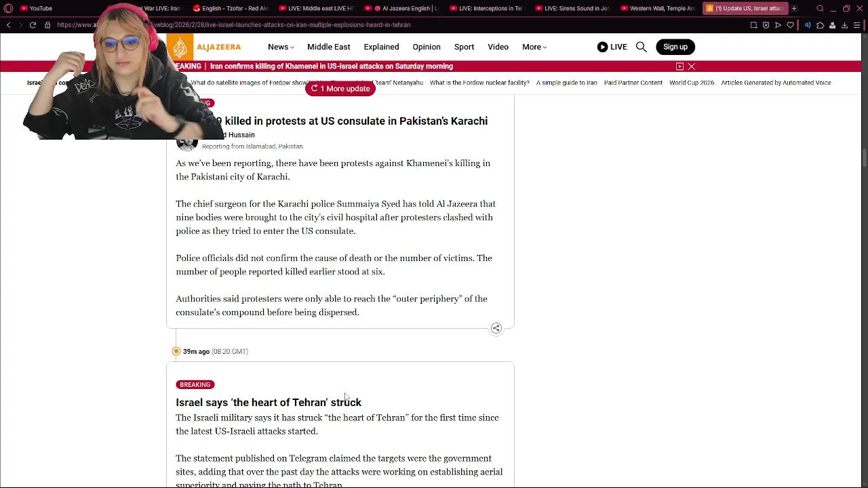Screen dimensions: 868x488
Task: Watch Al Jazeera LIVE stream
Action: coord(612,47)
